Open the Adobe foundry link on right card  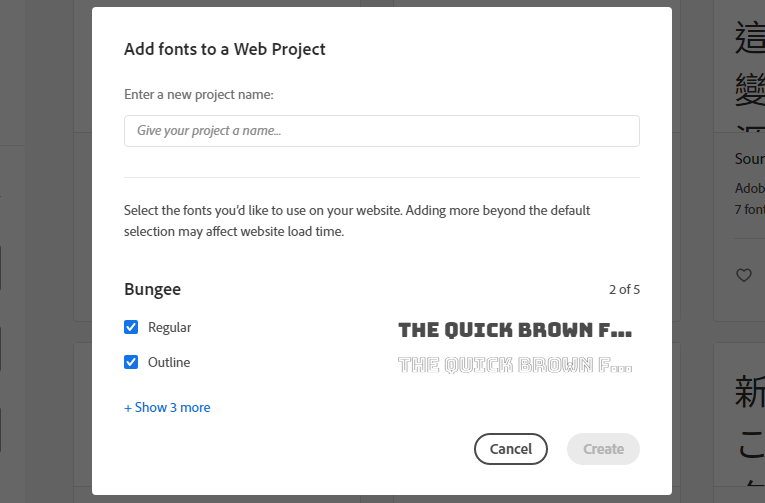point(750,188)
